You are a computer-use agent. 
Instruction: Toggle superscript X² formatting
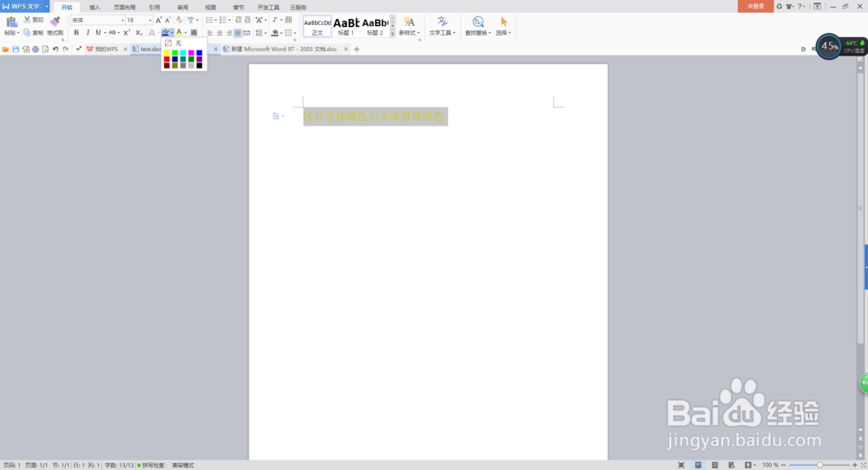(127, 33)
